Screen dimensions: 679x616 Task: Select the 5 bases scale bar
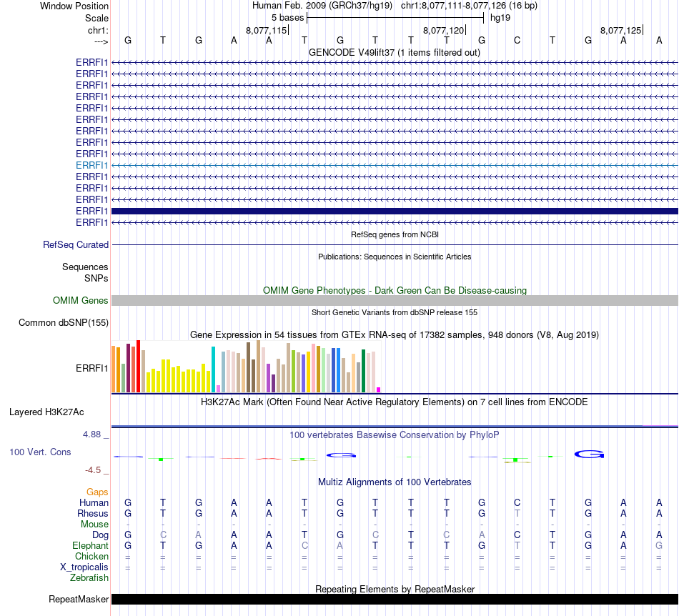click(x=395, y=18)
